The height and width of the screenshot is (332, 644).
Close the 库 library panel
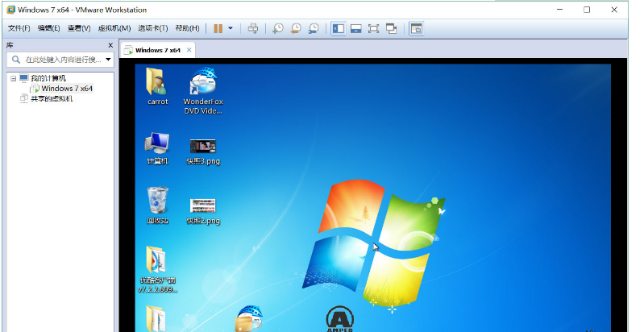[110, 45]
